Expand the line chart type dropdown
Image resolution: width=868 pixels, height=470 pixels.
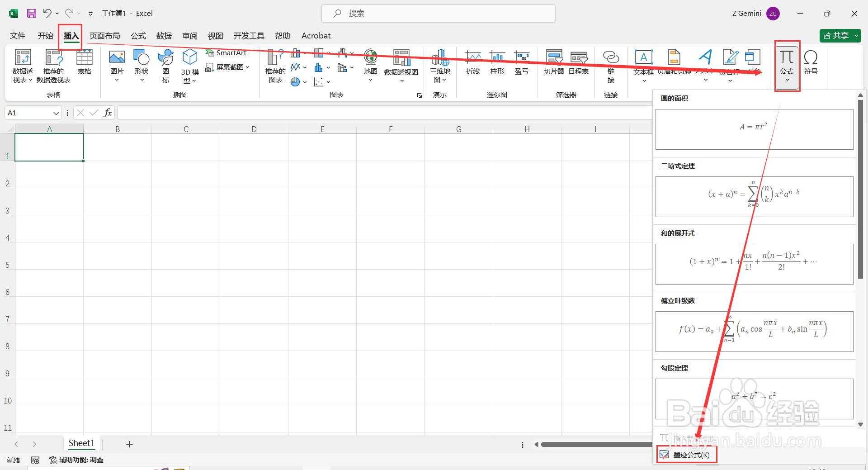305,67
